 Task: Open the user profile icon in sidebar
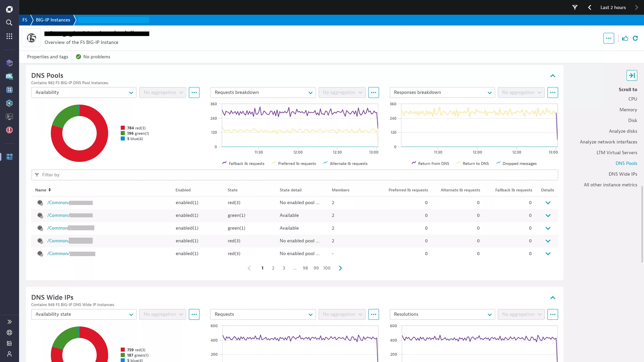point(9,354)
